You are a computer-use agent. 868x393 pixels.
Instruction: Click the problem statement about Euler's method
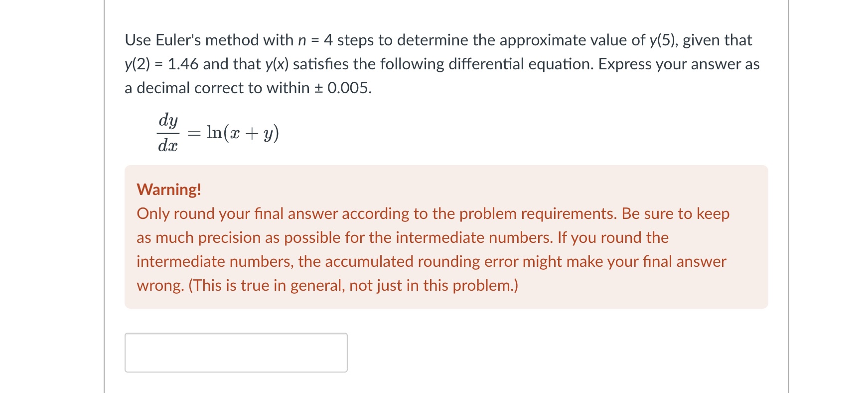[438, 64]
